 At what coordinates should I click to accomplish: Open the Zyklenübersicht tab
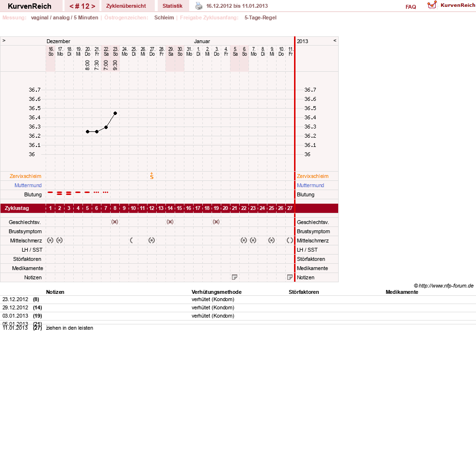pos(126,6)
